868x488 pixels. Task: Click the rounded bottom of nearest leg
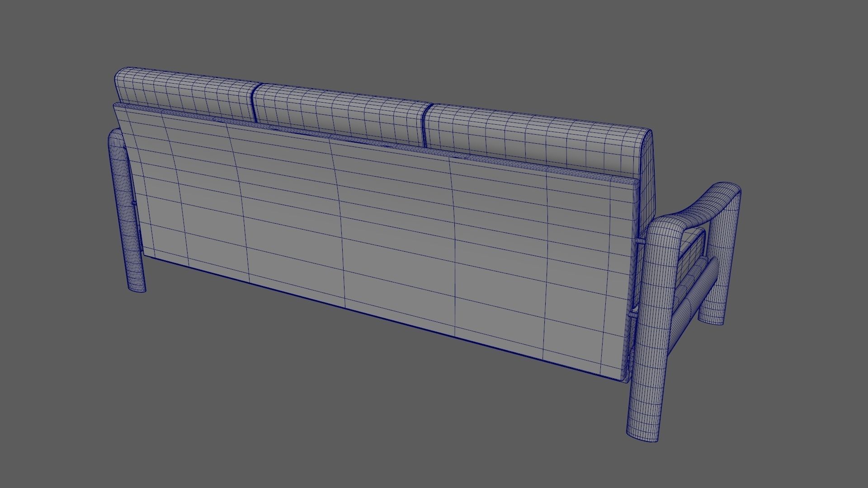642,437
